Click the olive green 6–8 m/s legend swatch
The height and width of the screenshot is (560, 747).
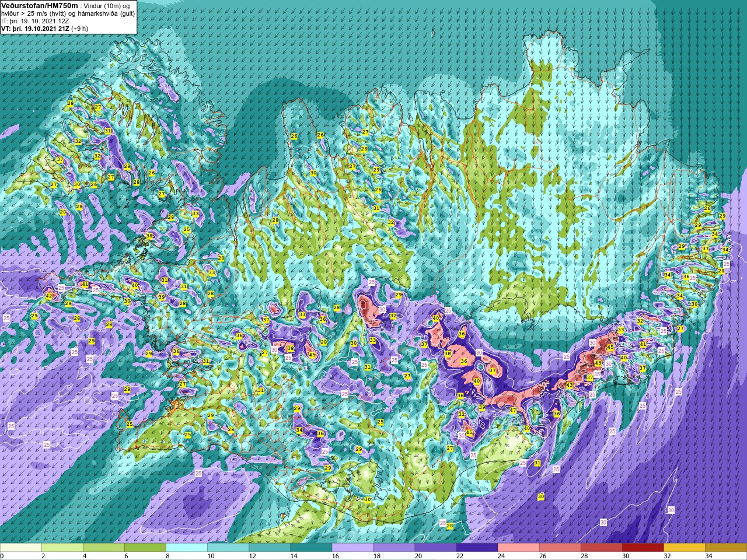point(145,548)
